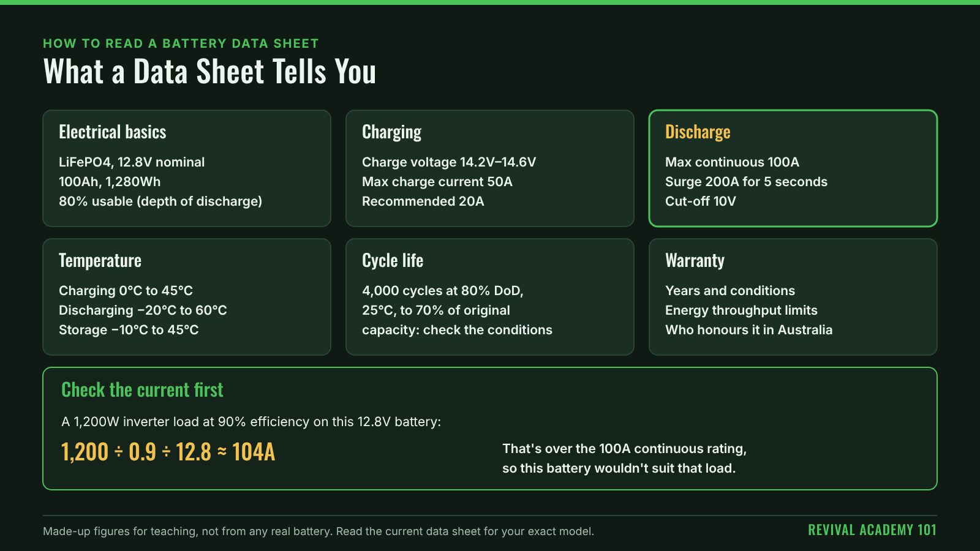Select 'Charging 0°C to 45°C' line
This screenshot has height=551, width=980.
[x=126, y=291]
